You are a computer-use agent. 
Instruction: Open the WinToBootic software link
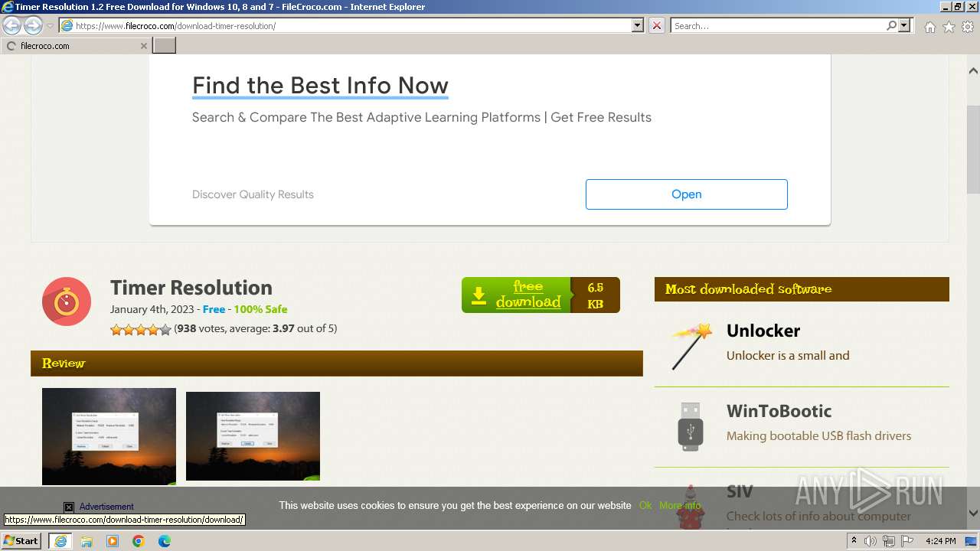tap(779, 411)
